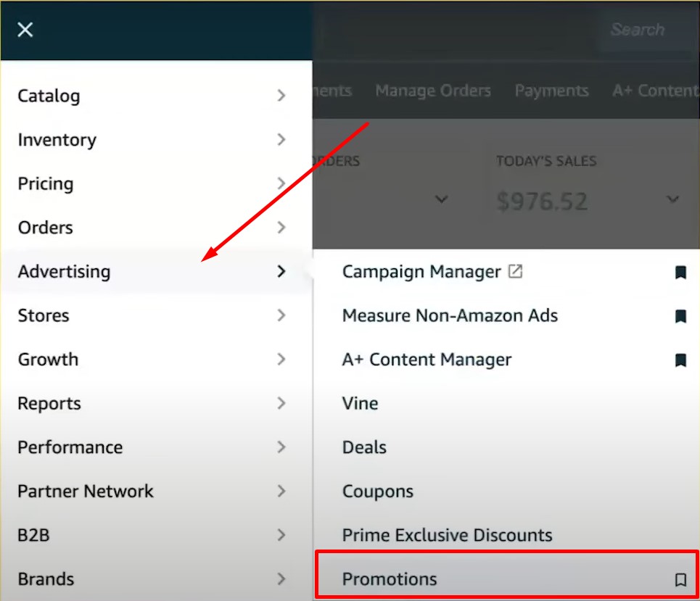
Task: Toggle bookmark for Measure Non-Amazon Ads
Action: pyautogui.click(x=680, y=316)
